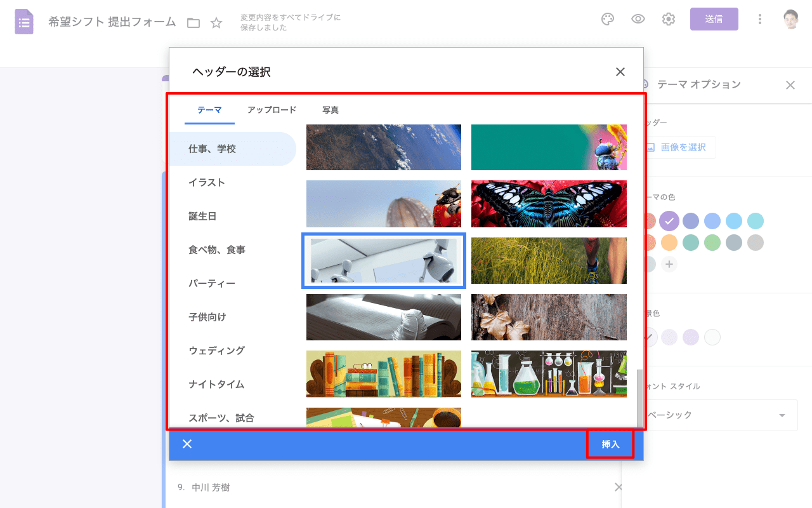Viewport: 812px width, 508px height.
Task: Pick the checked purple theme color
Action: (x=669, y=221)
